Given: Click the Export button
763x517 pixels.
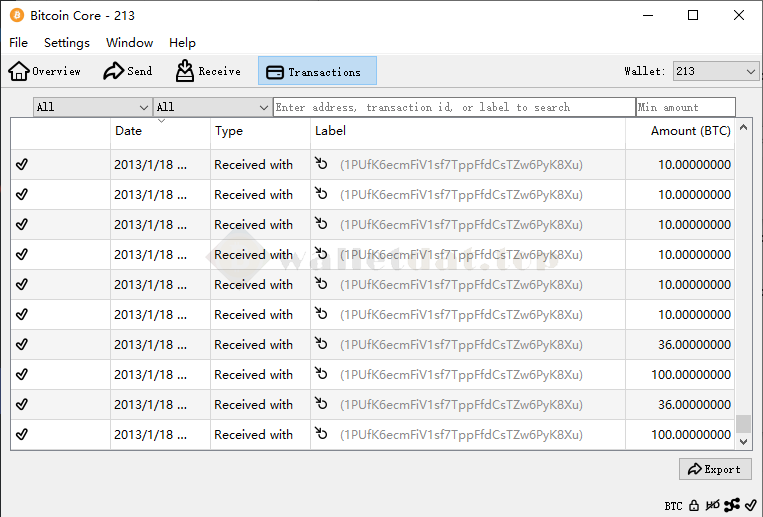Looking at the screenshot, I should coord(714,469).
